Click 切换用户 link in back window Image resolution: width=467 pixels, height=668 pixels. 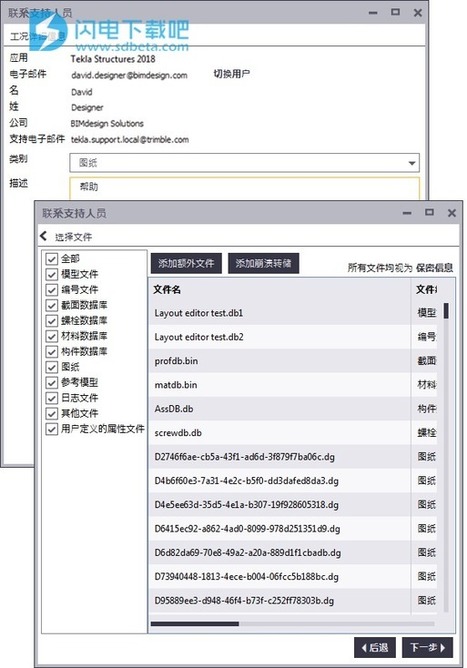[231, 74]
